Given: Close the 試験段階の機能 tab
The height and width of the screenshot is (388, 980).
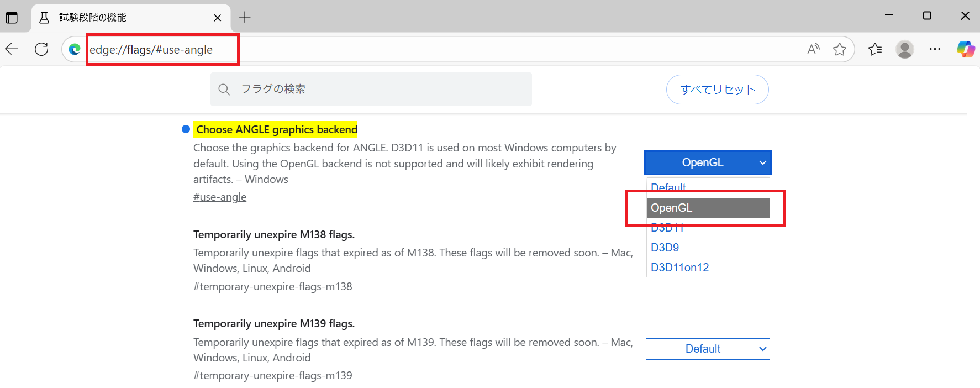Looking at the screenshot, I should pyautogui.click(x=218, y=18).
